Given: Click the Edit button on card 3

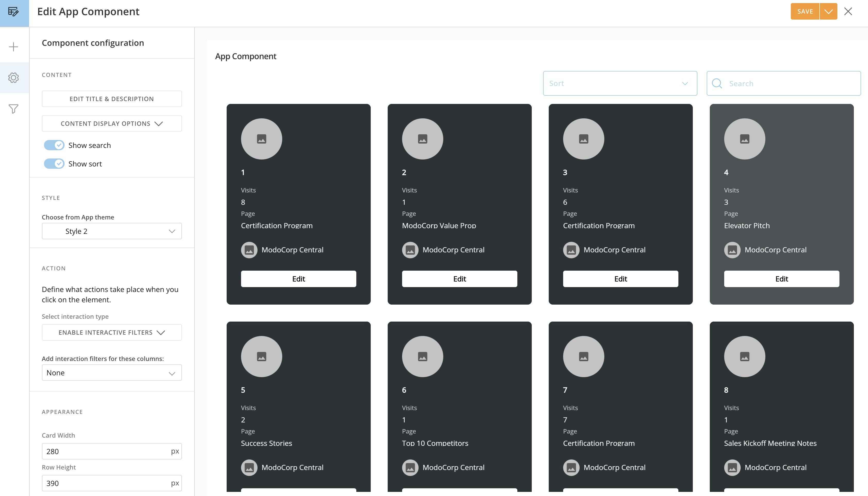Looking at the screenshot, I should [620, 279].
